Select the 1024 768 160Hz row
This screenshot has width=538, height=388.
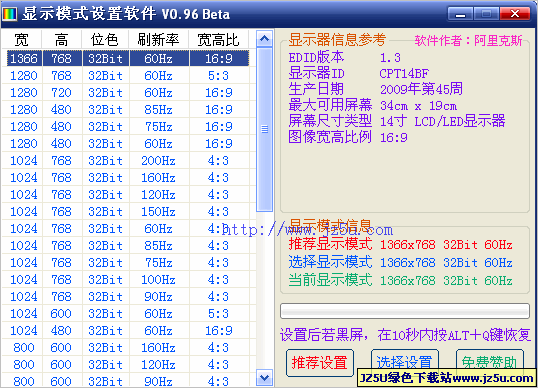point(128,178)
